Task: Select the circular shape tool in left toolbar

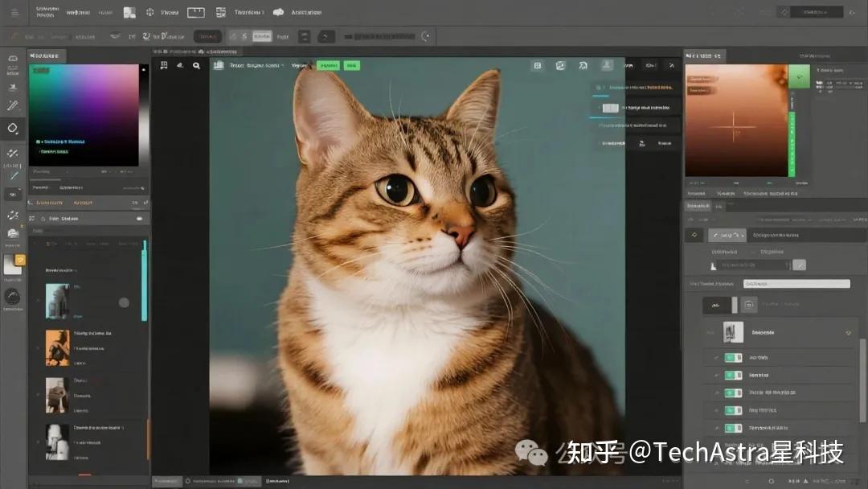Action: click(x=13, y=129)
